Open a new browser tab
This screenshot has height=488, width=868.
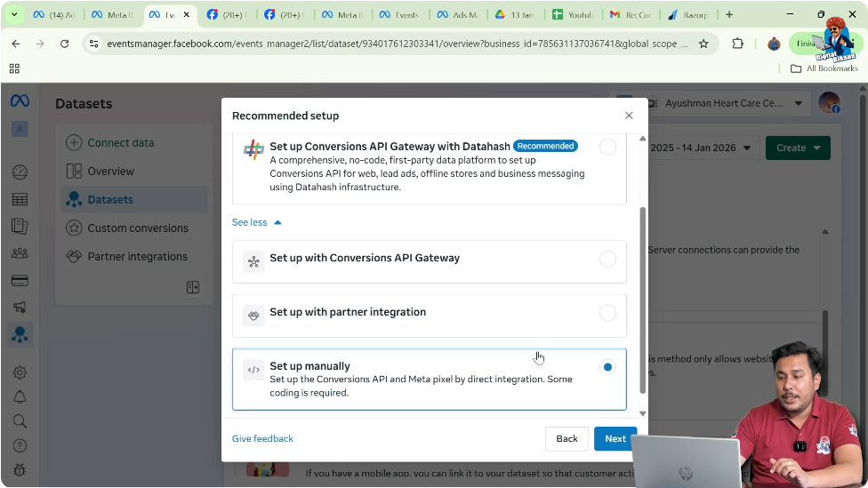pos(729,15)
